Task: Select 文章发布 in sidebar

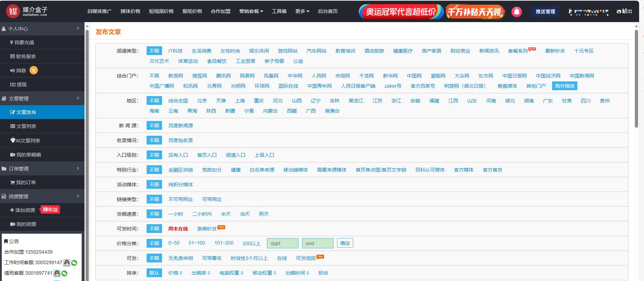Action: (42, 112)
